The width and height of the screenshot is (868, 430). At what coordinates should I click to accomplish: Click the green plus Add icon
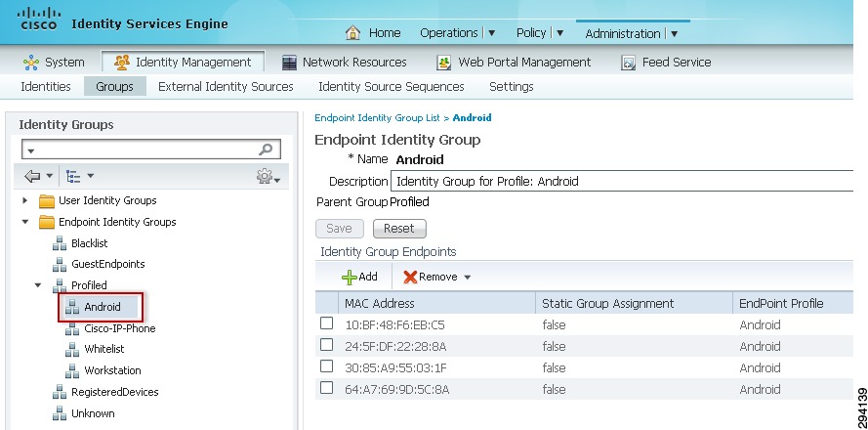click(x=350, y=278)
